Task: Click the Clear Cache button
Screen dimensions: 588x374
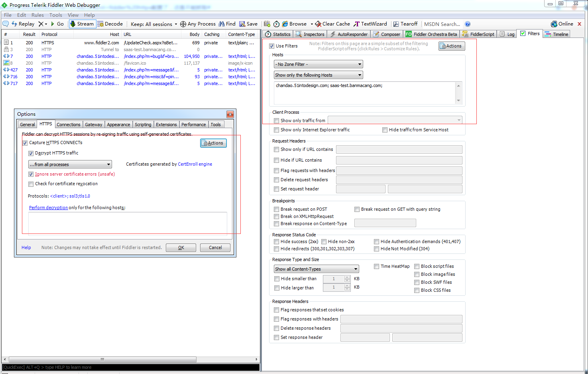Action: (332, 24)
